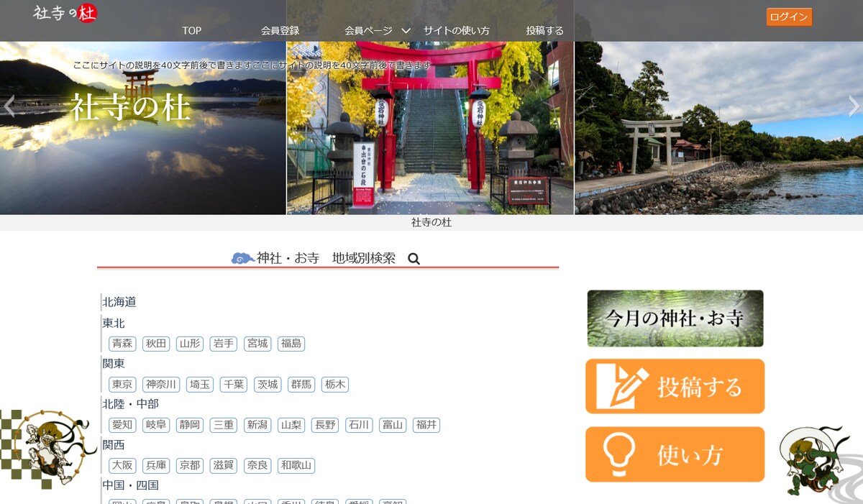Viewport: 863px width, 504px height.
Task: Show next slide with right arrow
Action: tap(854, 106)
